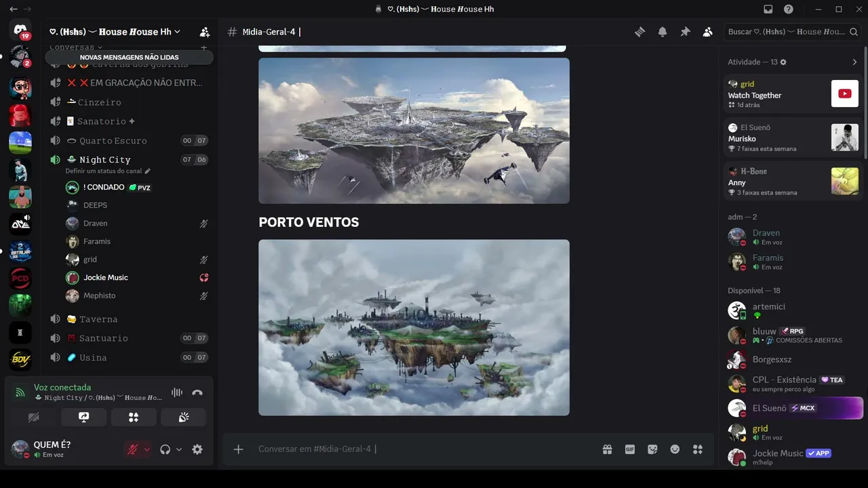This screenshot has height=488, width=868.
Task: Toggle headphone deafen
Action: [x=165, y=449]
